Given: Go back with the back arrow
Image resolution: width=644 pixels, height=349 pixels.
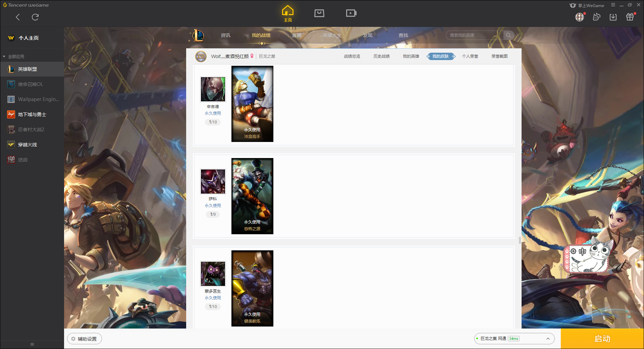Looking at the screenshot, I should click(x=18, y=17).
